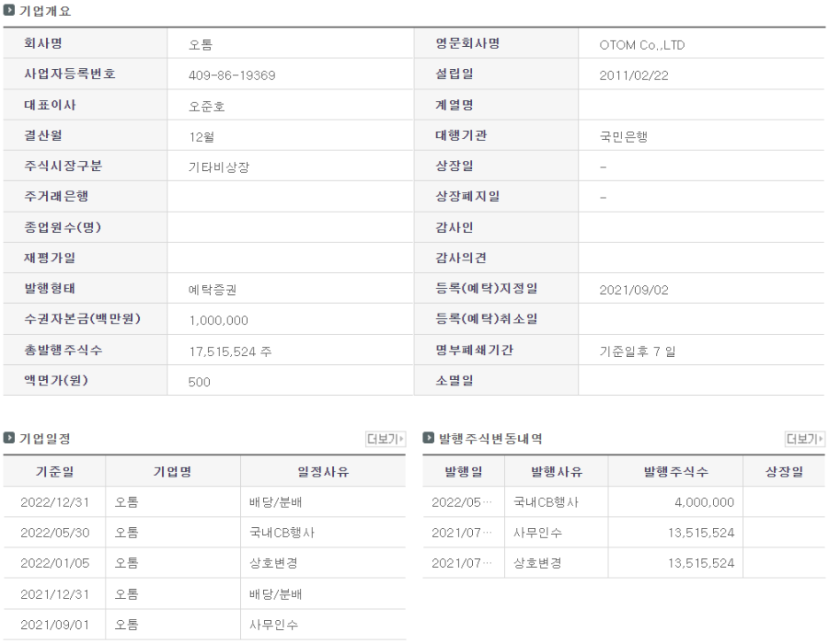829x644 pixels.
Task: Select the 발행주식수 column header
Action: point(675,471)
